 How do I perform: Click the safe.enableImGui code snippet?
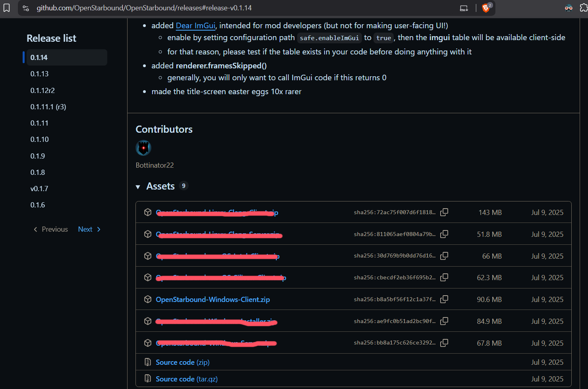329,38
